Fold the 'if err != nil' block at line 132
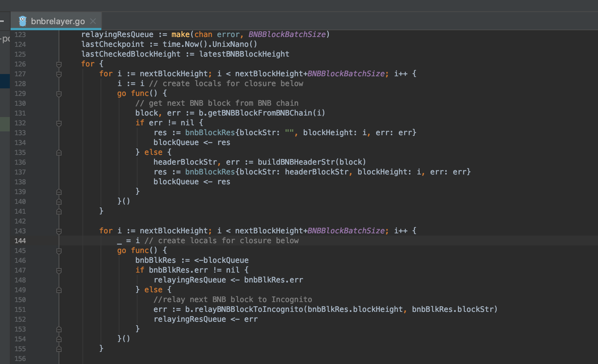Viewport: 598px width, 364px height. [x=59, y=123]
